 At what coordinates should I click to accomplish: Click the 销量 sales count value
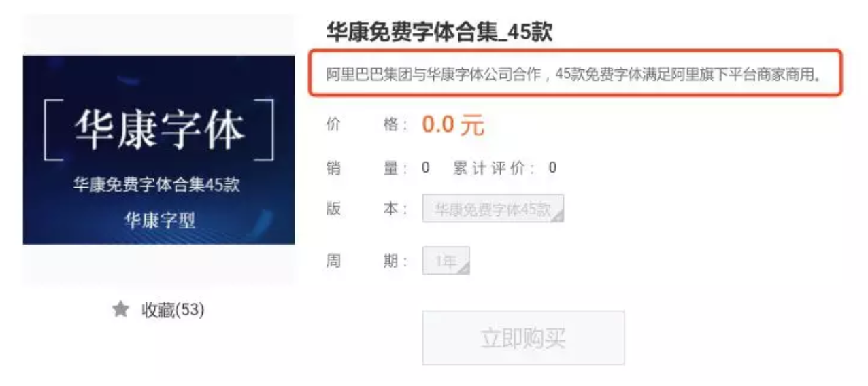pos(425,168)
